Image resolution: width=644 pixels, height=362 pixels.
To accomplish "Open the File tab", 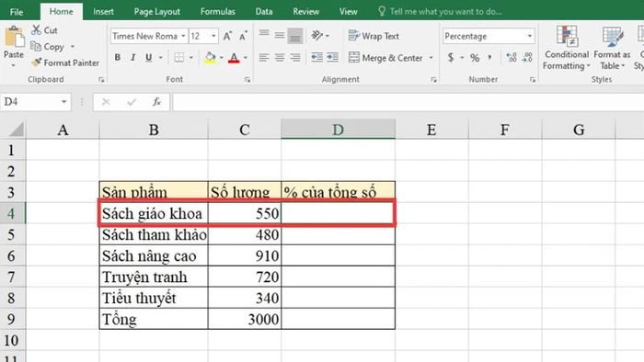I will 17,12.
